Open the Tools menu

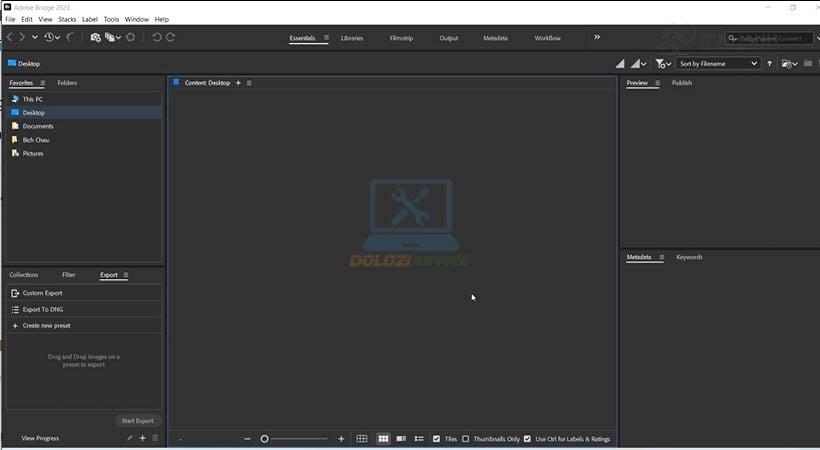pos(111,19)
